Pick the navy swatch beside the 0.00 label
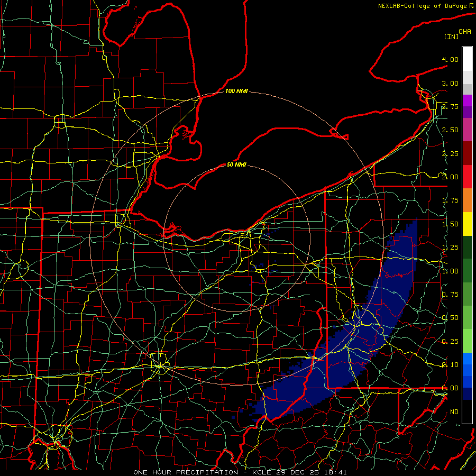The height and width of the screenshot is (476, 476). pos(467,394)
